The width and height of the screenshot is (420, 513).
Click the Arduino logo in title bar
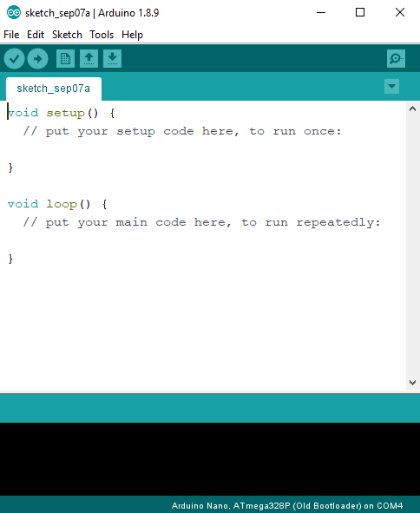click(14, 13)
